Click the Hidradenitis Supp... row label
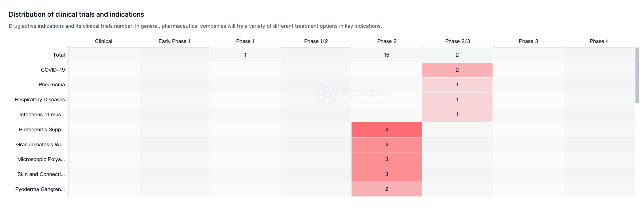 pyautogui.click(x=42, y=130)
